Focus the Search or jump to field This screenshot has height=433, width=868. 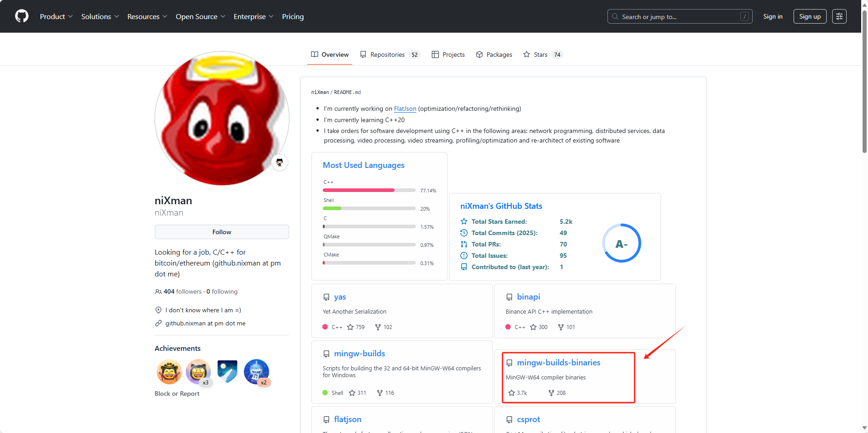(680, 16)
